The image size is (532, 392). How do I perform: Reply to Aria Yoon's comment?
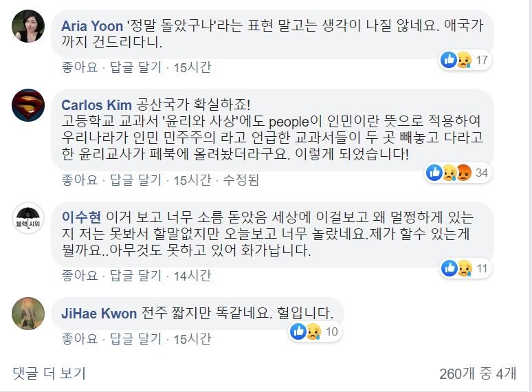click(135, 67)
